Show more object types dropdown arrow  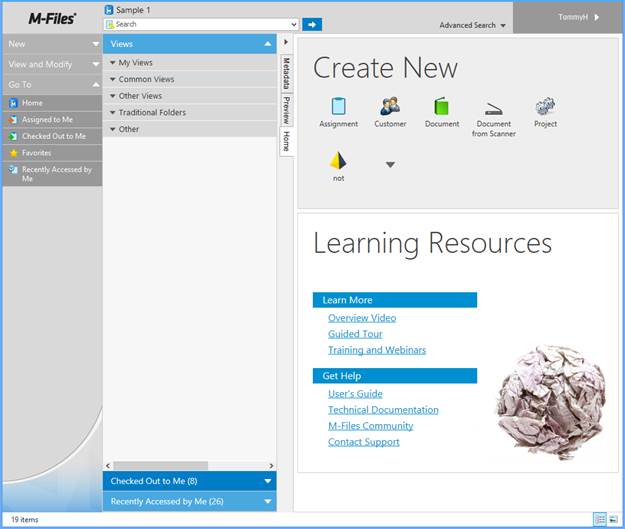[390, 164]
